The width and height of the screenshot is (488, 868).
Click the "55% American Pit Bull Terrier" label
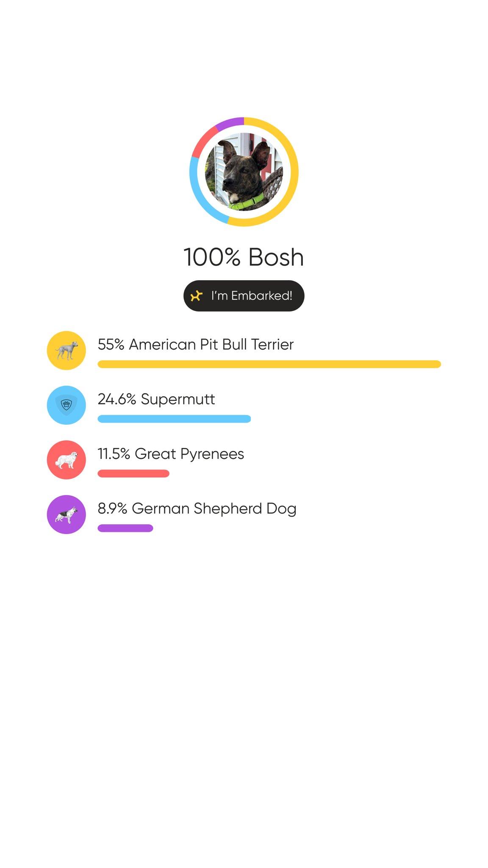pos(195,345)
